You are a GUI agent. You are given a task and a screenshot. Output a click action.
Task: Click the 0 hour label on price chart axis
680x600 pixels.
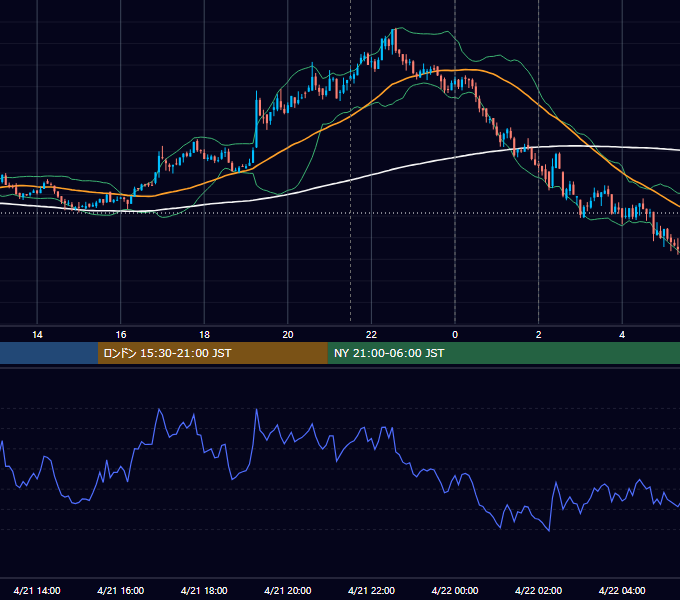[455, 335]
